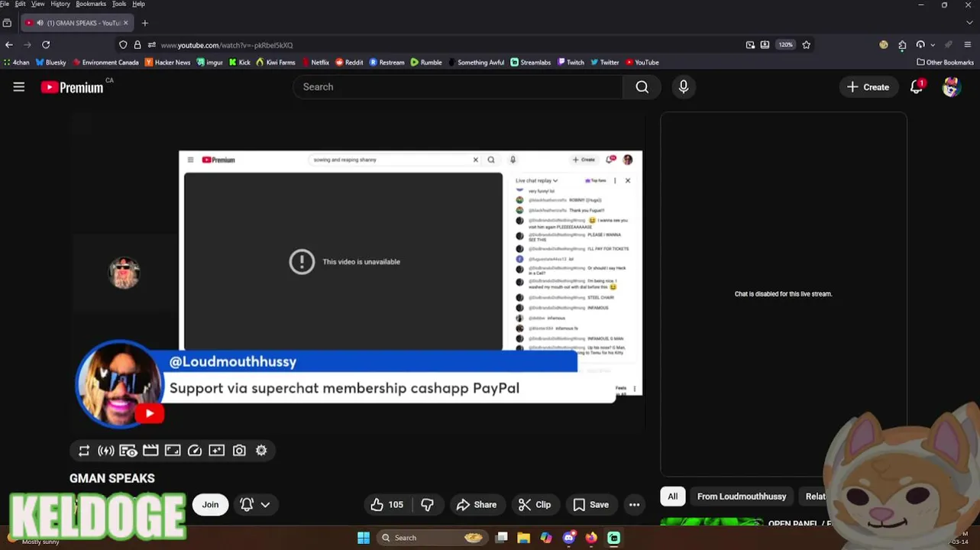The image size is (980, 550).
Task: Select the GMAN SPEAKS browser tab
Action: click(x=76, y=23)
